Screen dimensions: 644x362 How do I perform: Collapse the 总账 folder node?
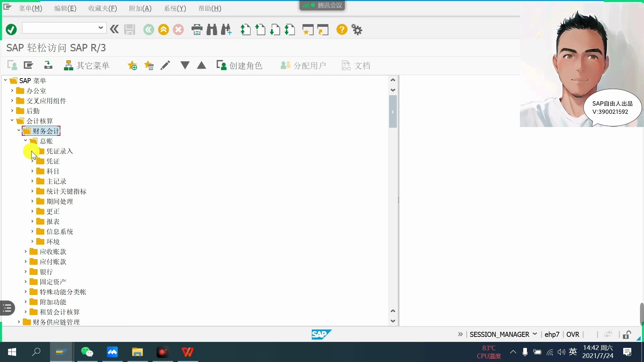tap(25, 140)
